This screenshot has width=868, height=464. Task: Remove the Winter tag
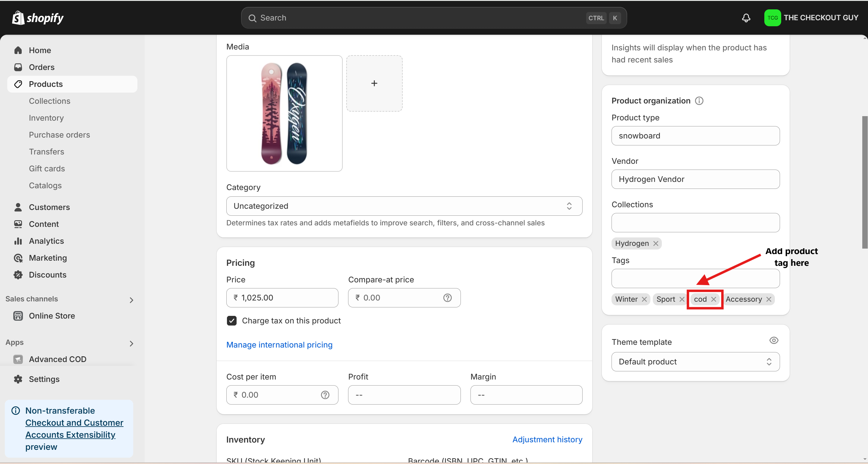pos(644,299)
